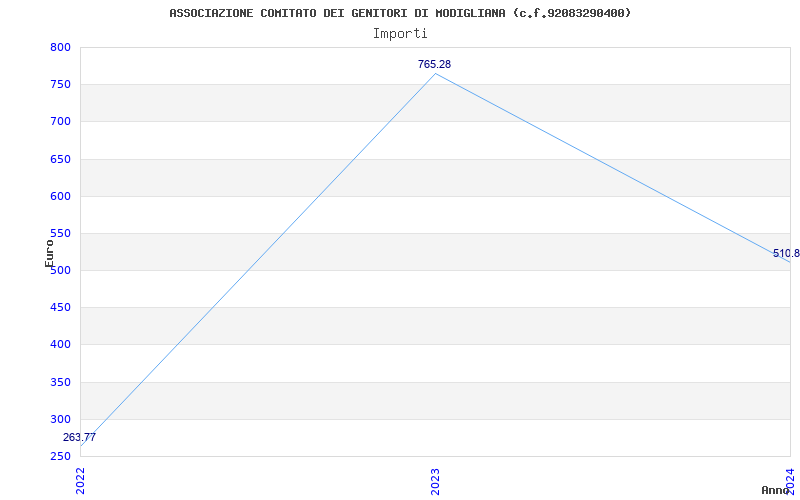Click the 800 y-axis tick label
Screen dimensions: 800x500
[x=60, y=47]
